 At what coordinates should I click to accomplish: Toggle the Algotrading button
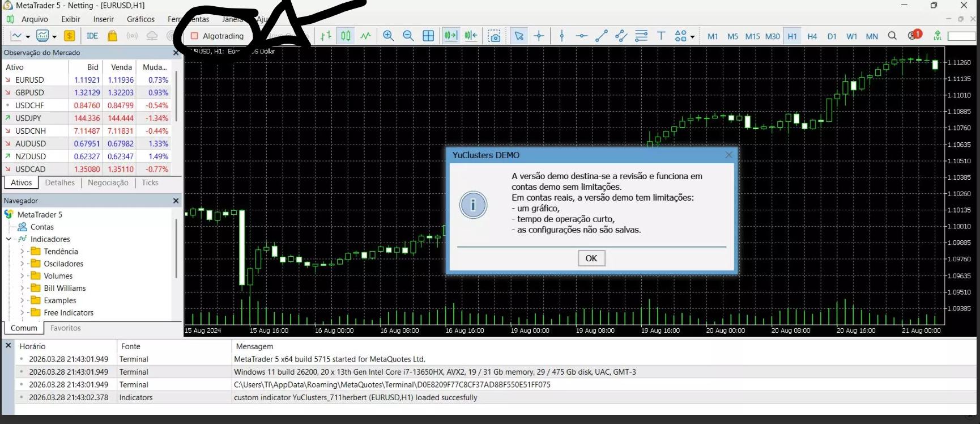218,36
